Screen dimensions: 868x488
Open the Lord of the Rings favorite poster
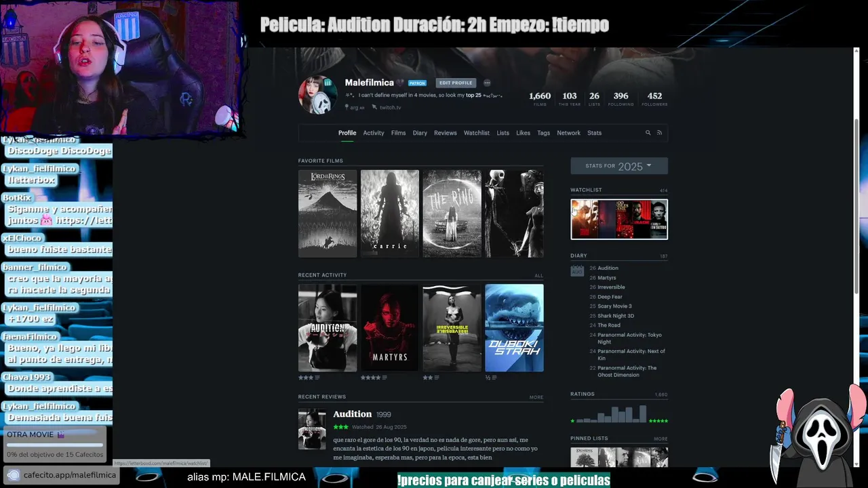click(328, 213)
